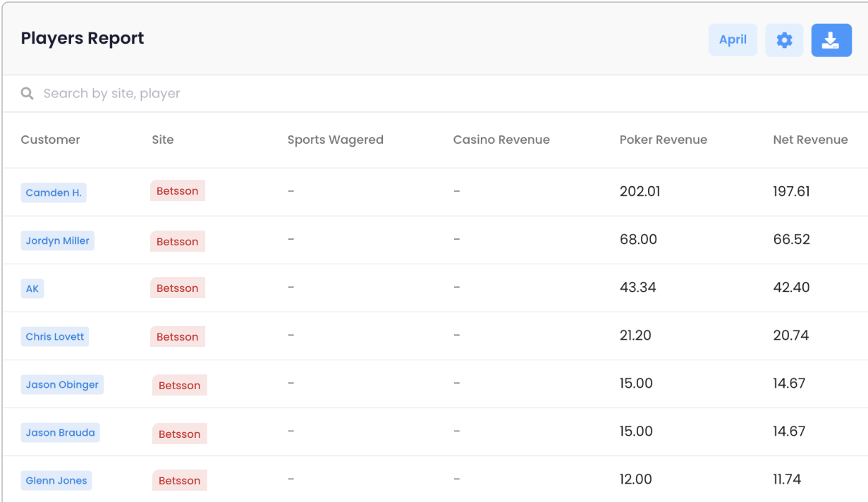Click the download report icon button
Viewport: 868px width, 502px height.
point(831,40)
